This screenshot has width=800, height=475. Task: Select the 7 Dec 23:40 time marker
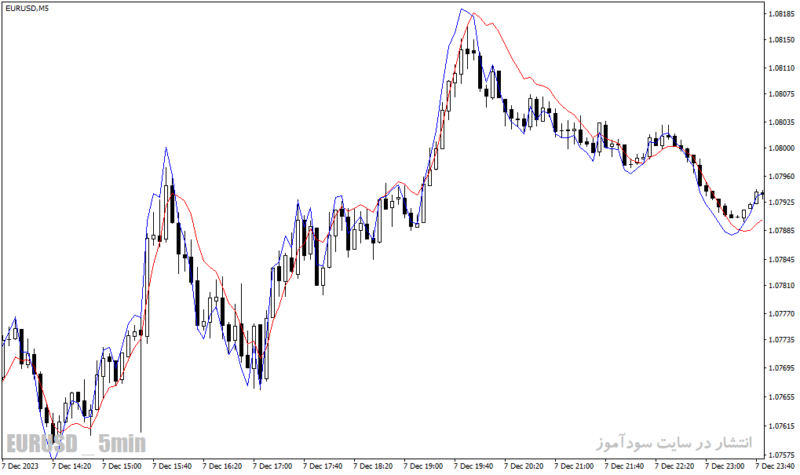pos(775,466)
